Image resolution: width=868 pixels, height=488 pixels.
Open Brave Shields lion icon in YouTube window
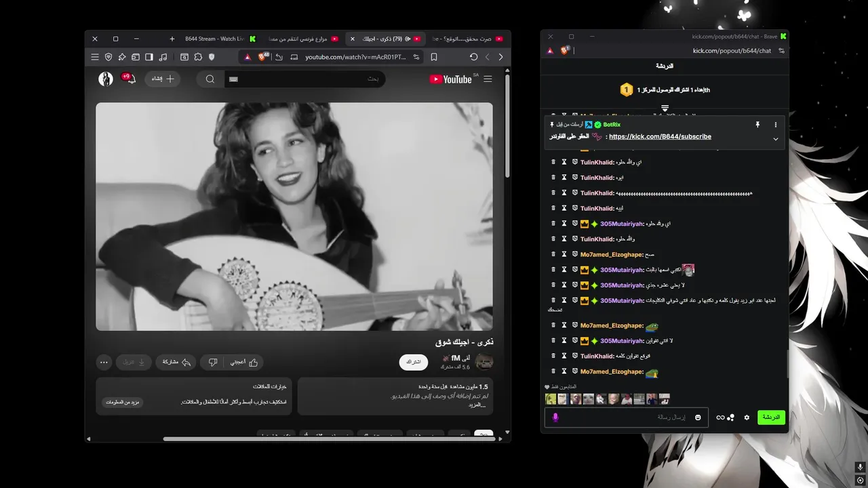(x=264, y=57)
